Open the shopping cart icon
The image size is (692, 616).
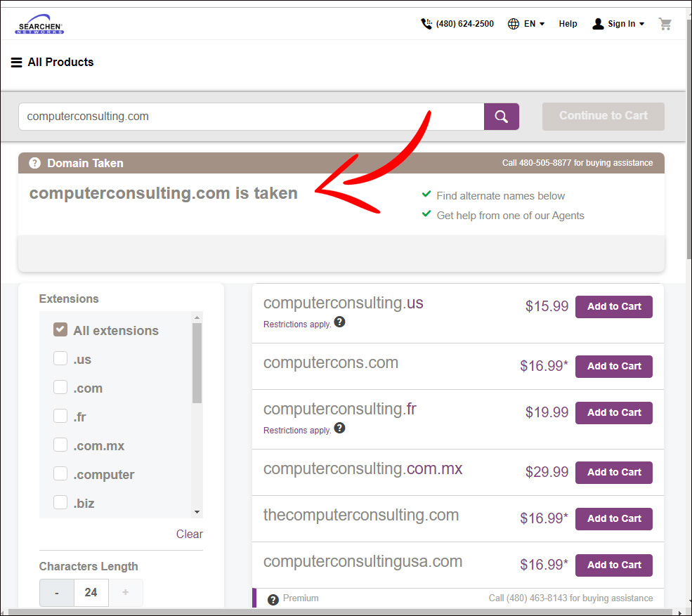[x=665, y=24]
